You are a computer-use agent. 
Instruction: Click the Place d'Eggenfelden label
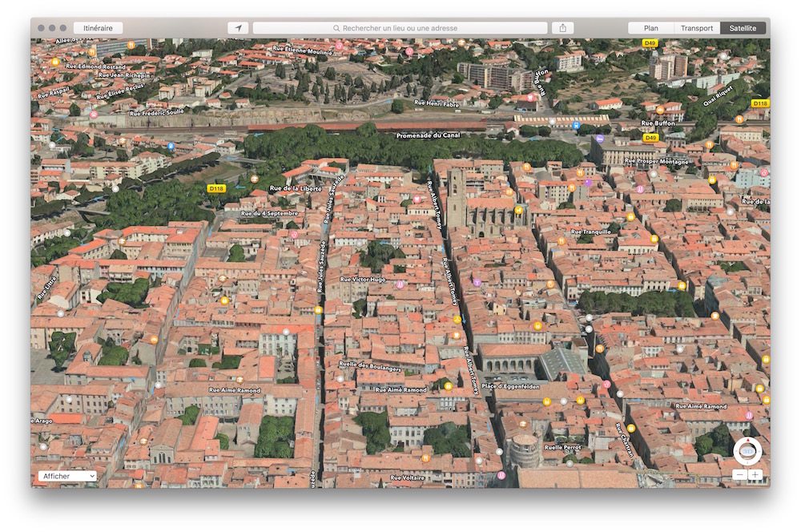click(510, 386)
